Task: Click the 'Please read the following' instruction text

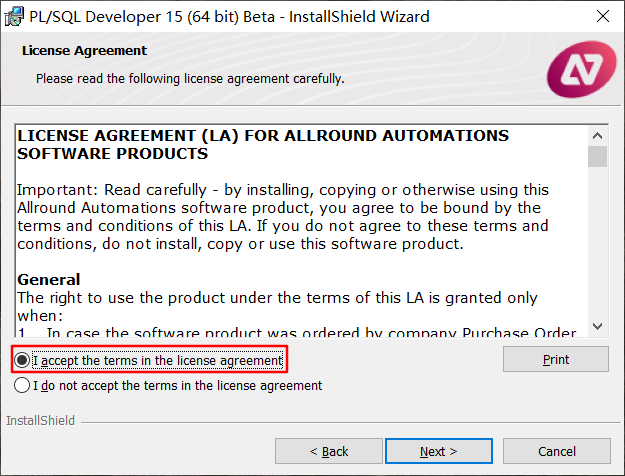Action: pos(190,79)
